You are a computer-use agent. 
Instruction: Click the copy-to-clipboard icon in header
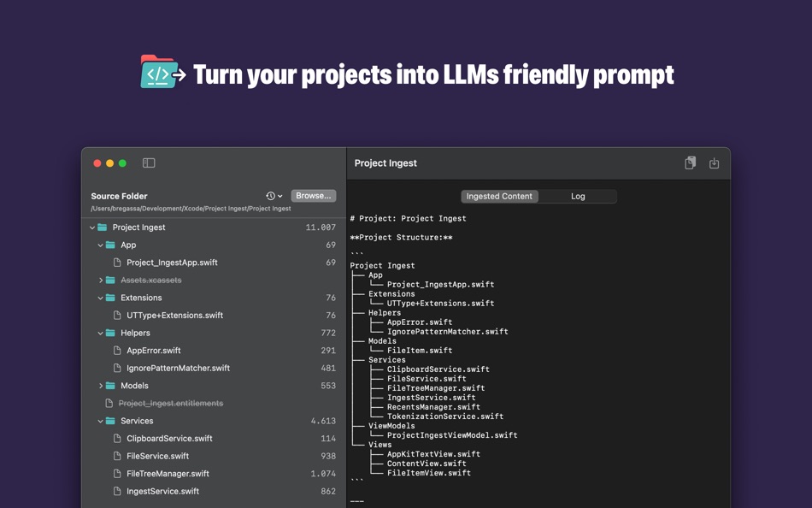[x=690, y=162]
